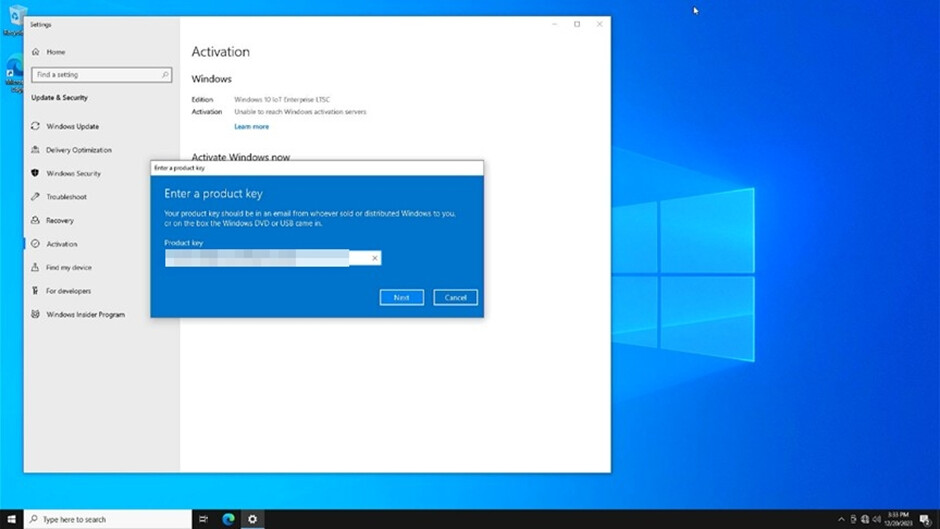Open Windows Insider Program settings

pos(86,314)
